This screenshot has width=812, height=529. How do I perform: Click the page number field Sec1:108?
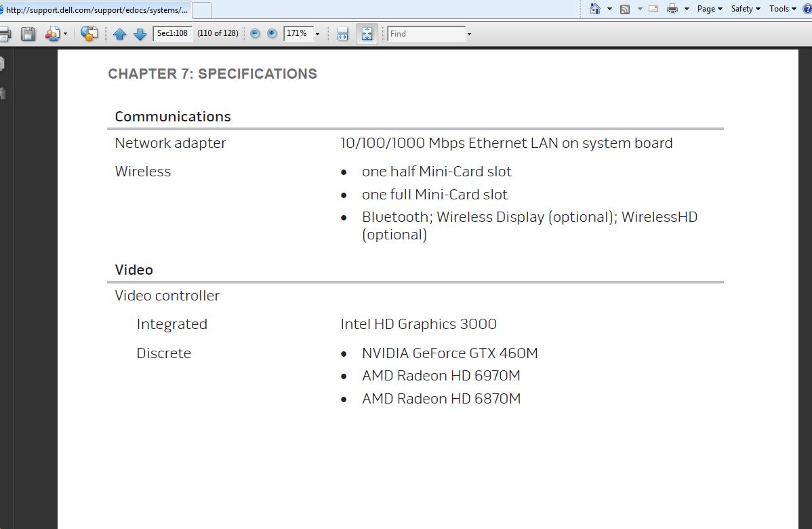point(172,34)
